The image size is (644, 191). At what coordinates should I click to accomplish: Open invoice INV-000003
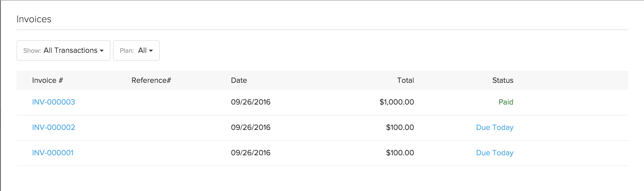pyautogui.click(x=53, y=102)
